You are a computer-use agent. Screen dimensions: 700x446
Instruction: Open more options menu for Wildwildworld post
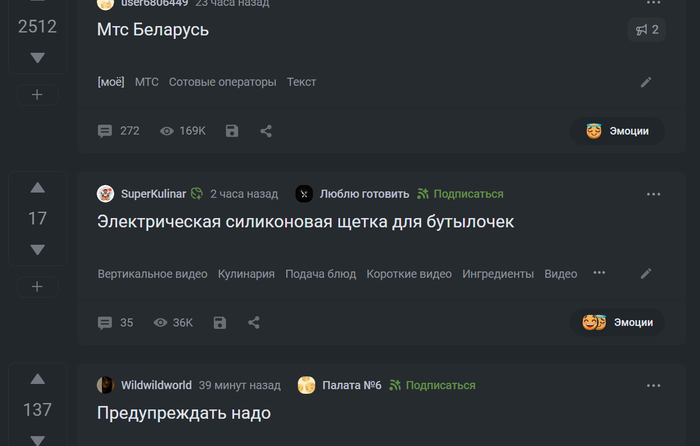point(654,385)
